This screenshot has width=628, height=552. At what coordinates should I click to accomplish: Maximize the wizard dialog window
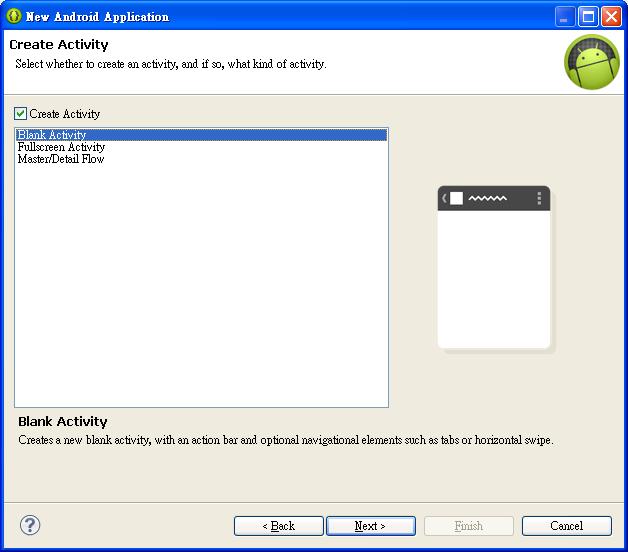click(x=588, y=17)
